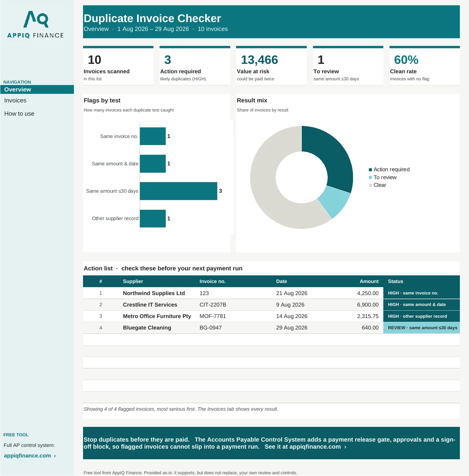Select the Crestline IT Services supplier cell
The image size is (469, 476).
tap(150, 305)
